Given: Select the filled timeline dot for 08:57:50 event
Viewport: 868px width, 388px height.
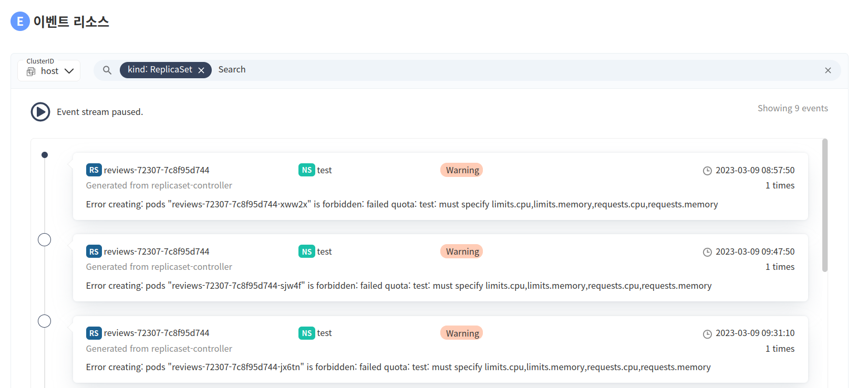Looking at the screenshot, I should click(x=45, y=155).
